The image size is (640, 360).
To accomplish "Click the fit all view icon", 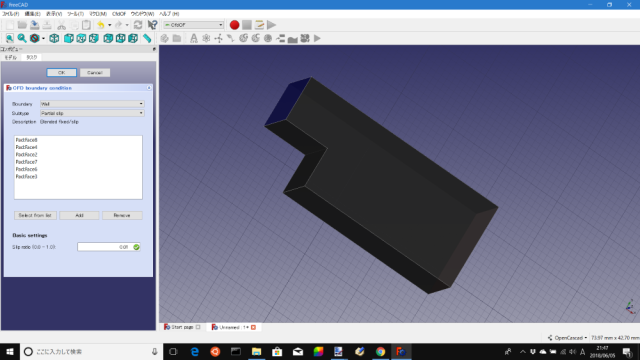I will (x=9, y=38).
